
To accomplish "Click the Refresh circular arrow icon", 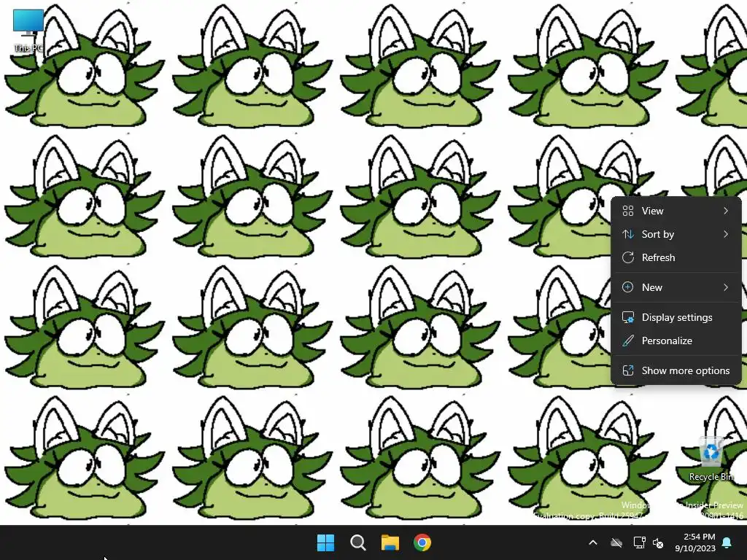I will click(x=628, y=257).
